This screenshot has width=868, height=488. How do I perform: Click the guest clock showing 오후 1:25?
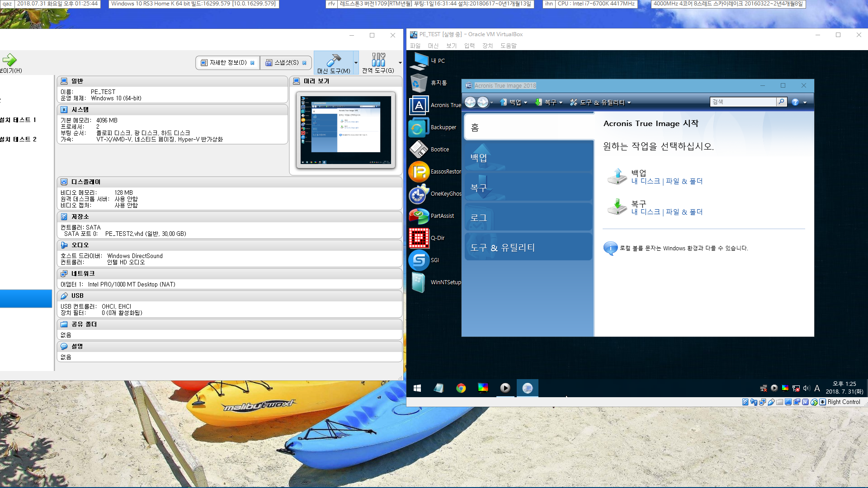point(844,384)
